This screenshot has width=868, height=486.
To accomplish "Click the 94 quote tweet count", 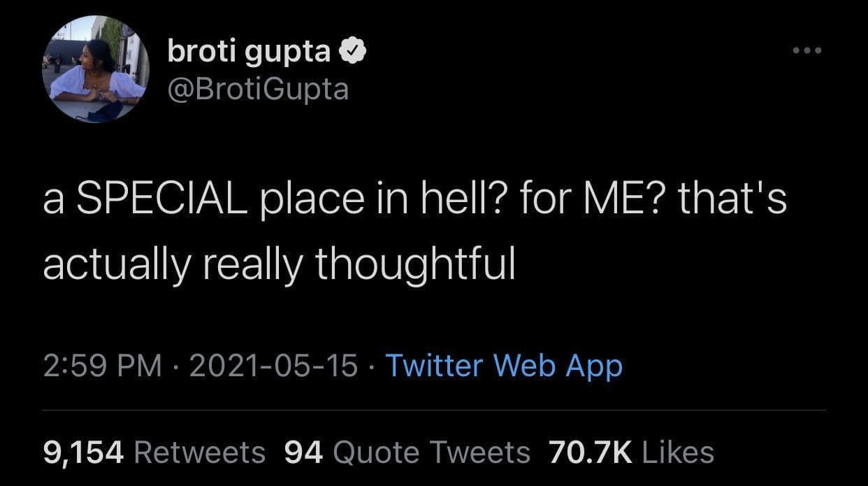I will (304, 452).
